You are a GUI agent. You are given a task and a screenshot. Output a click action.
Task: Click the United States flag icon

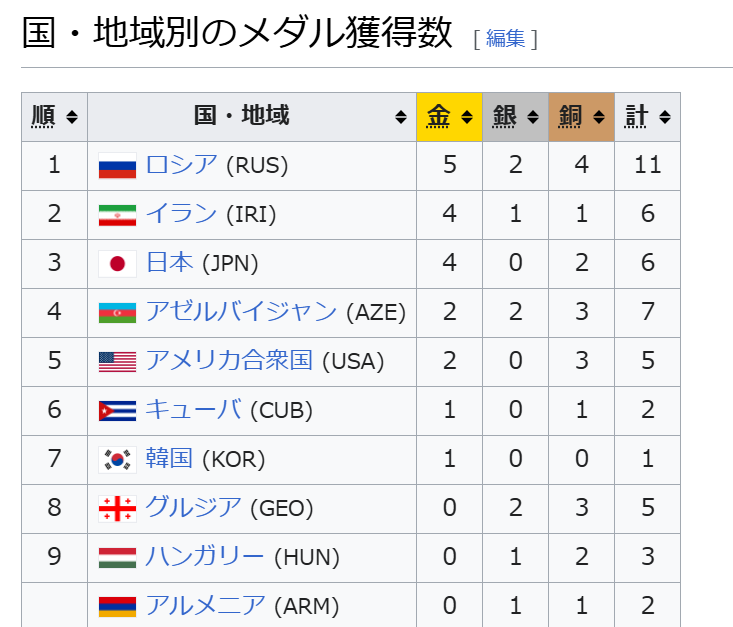coord(117,362)
